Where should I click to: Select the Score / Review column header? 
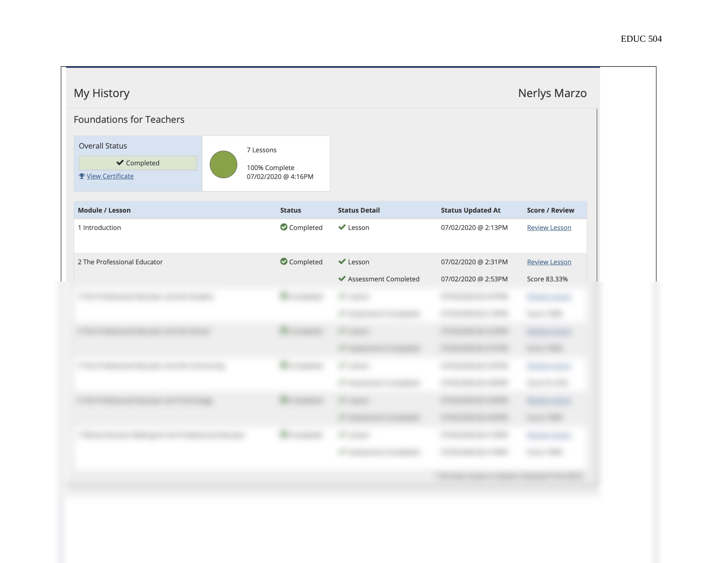coord(551,210)
